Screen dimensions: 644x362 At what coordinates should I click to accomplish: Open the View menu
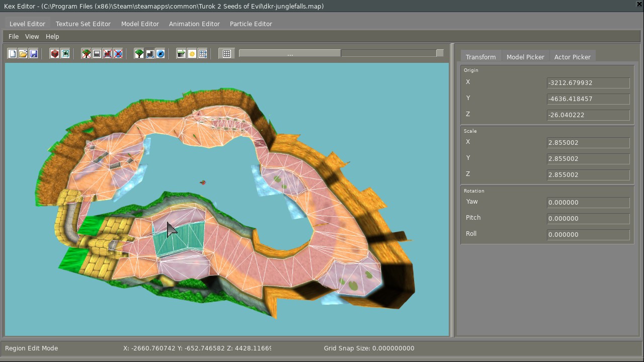[32, 36]
